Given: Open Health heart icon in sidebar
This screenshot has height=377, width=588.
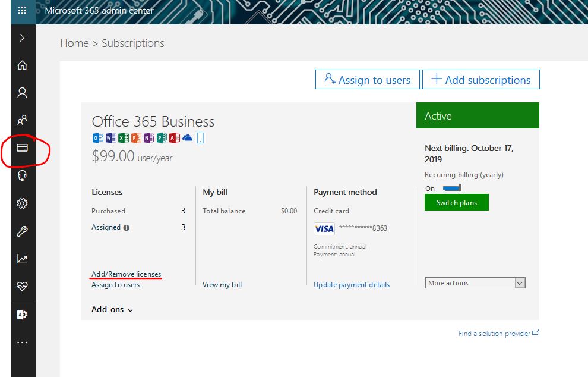Looking at the screenshot, I should [x=22, y=287].
